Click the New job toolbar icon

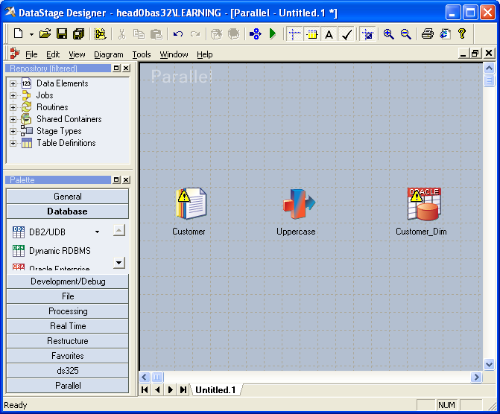click(x=18, y=34)
